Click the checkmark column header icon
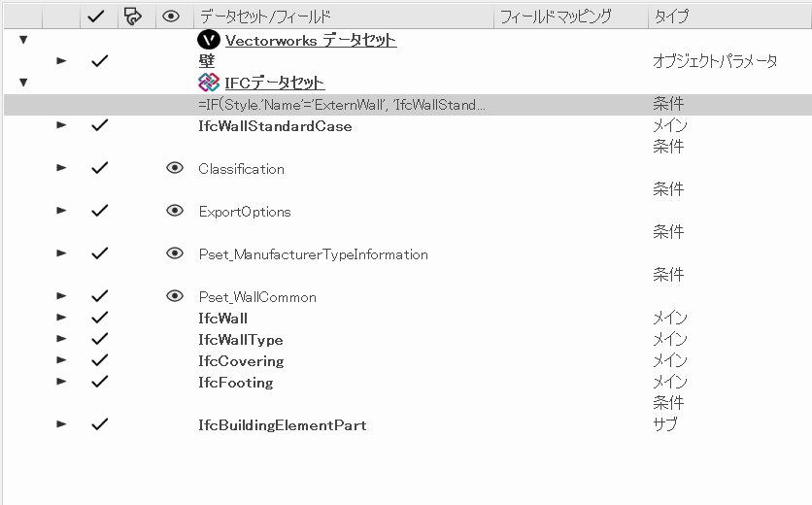 tap(96, 16)
